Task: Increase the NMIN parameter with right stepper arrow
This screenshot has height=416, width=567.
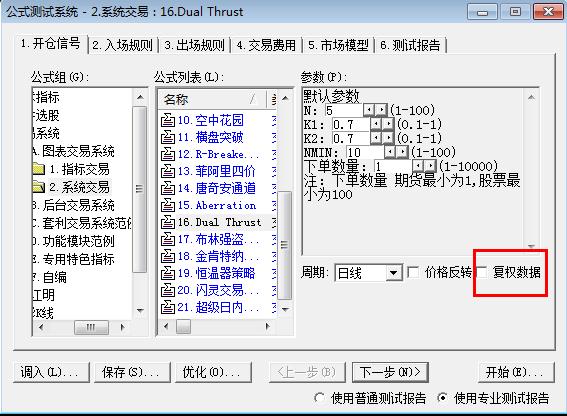Action: click(x=402, y=152)
